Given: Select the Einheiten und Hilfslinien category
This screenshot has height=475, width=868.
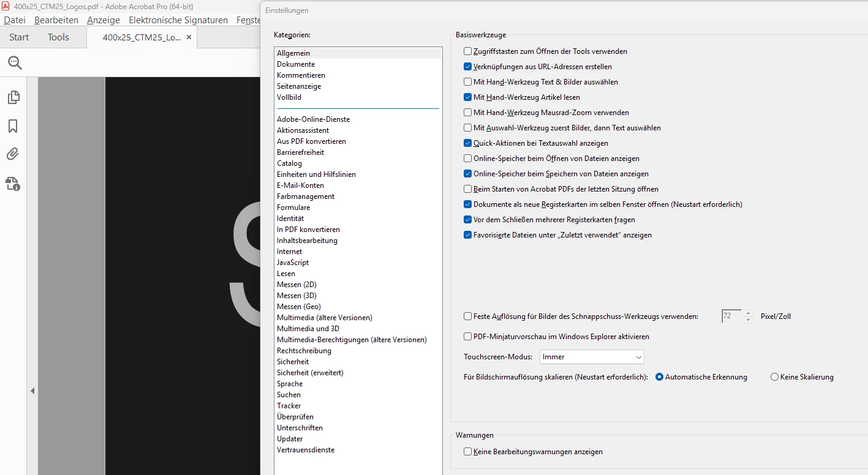Looking at the screenshot, I should [x=358, y=174].
